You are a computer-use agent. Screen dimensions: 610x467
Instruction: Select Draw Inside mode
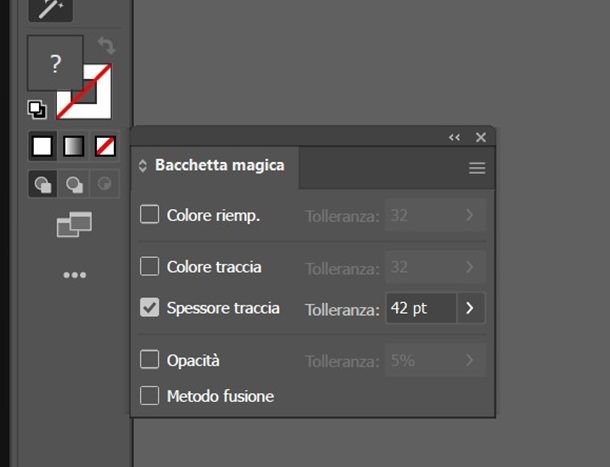[105, 184]
